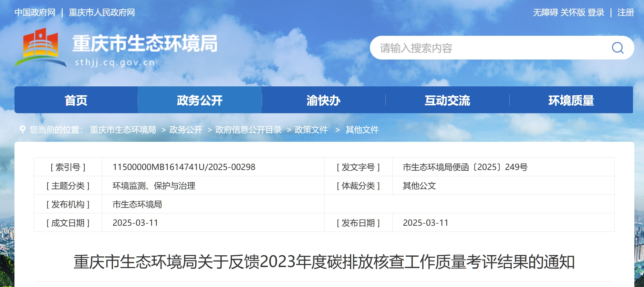644x287 pixels.
Task: Open the 中国政府网 link
Action: pyautogui.click(x=35, y=13)
